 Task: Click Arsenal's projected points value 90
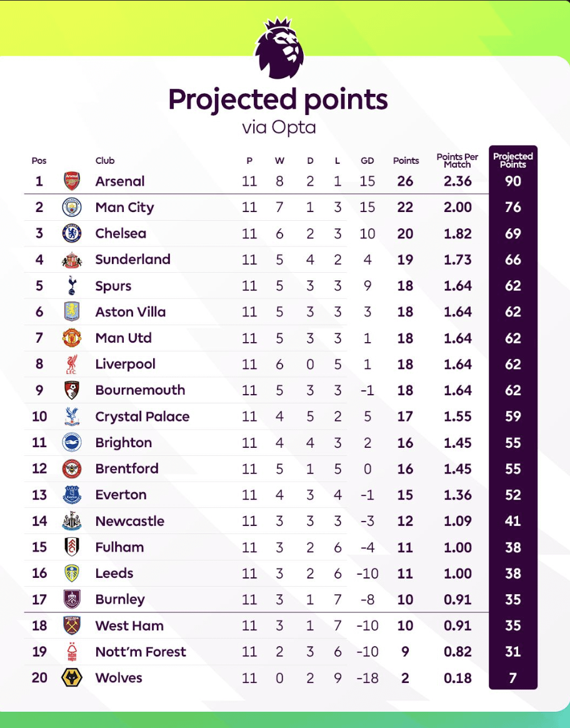point(513,181)
